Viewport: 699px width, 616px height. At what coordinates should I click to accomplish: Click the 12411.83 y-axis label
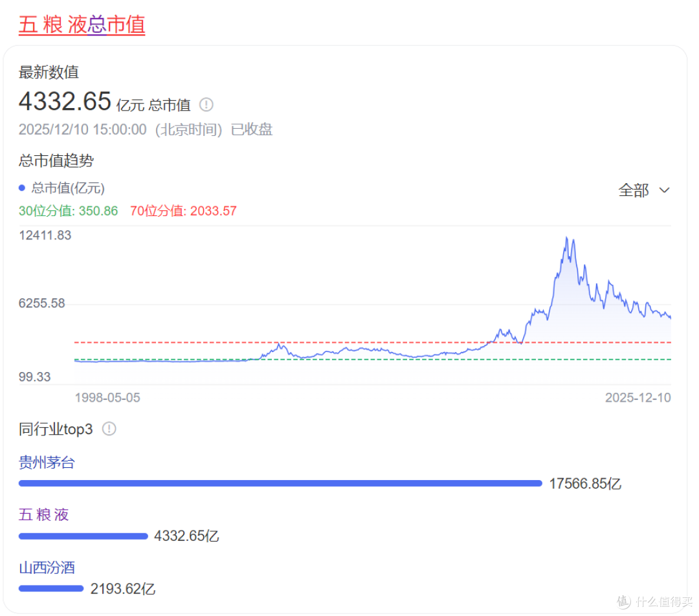(45, 236)
